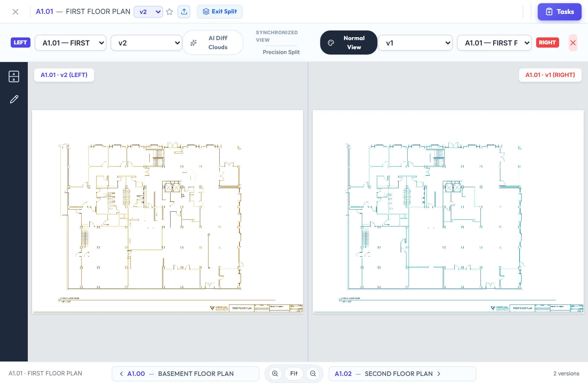588x385 pixels.
Task: Open left sheet selector A1.01 — FIRST
Action: point(71,43)
